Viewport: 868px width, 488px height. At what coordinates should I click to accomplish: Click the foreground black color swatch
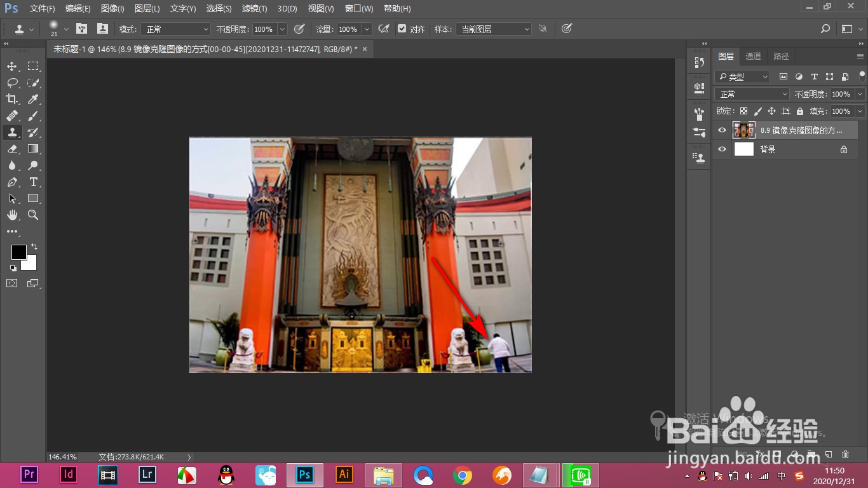coord(18,252)
